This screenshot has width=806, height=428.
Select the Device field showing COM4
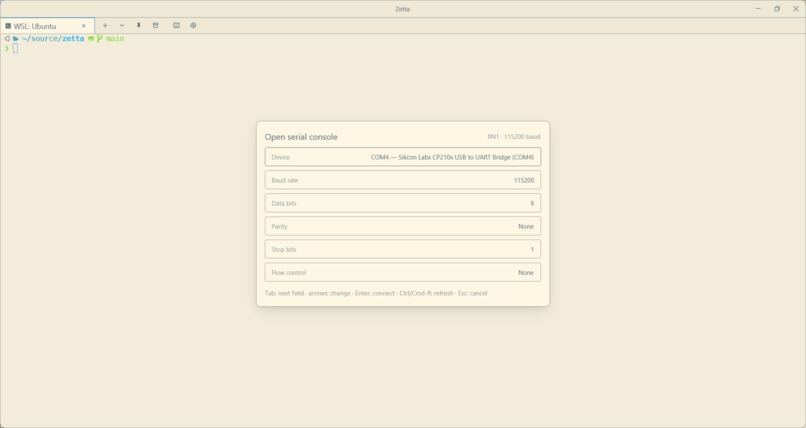click(x=402, y=157)
